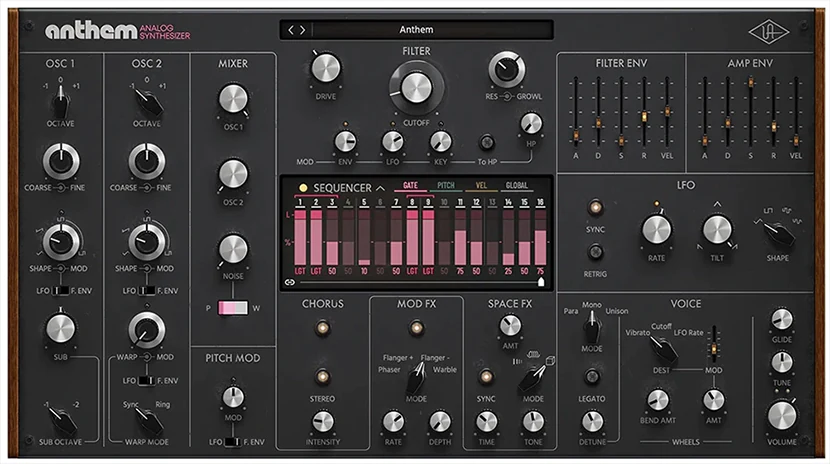Screen dimensions: 830x464
Task: Collapse the Sequencer panel chevron
Action: point(380,188)
